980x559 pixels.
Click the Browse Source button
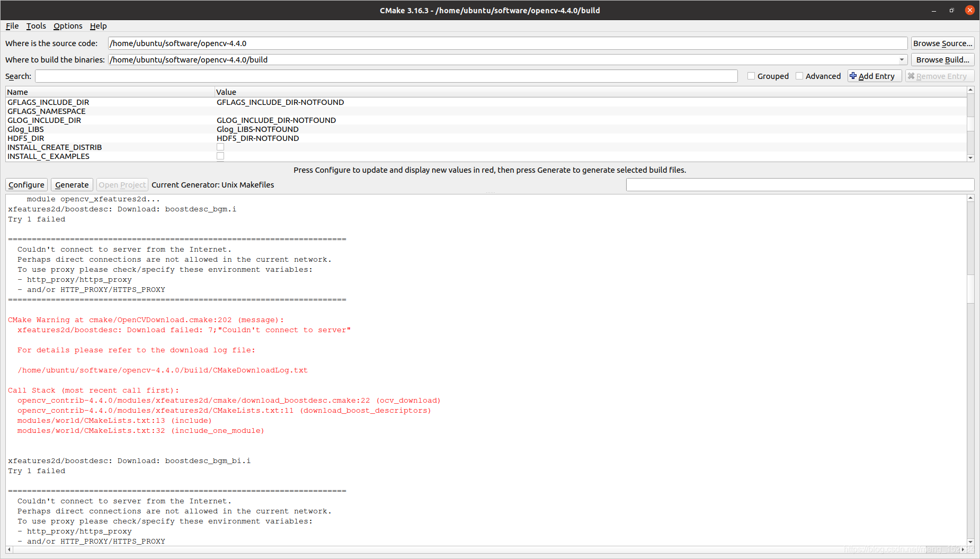click(x=942, y=43)
